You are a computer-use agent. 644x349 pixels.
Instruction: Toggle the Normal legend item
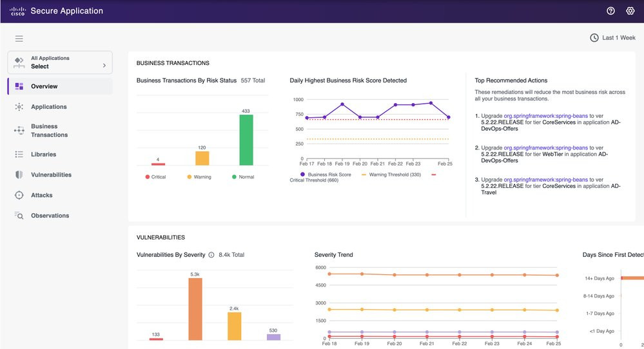tap(243, 177)
